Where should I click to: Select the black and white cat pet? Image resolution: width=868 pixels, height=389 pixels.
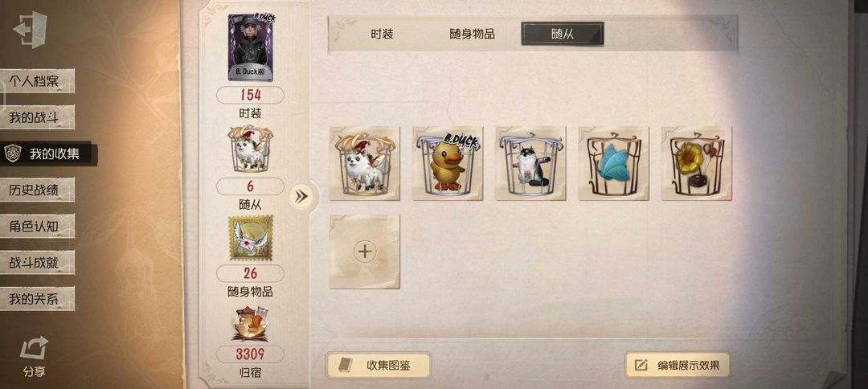point(530,163)
